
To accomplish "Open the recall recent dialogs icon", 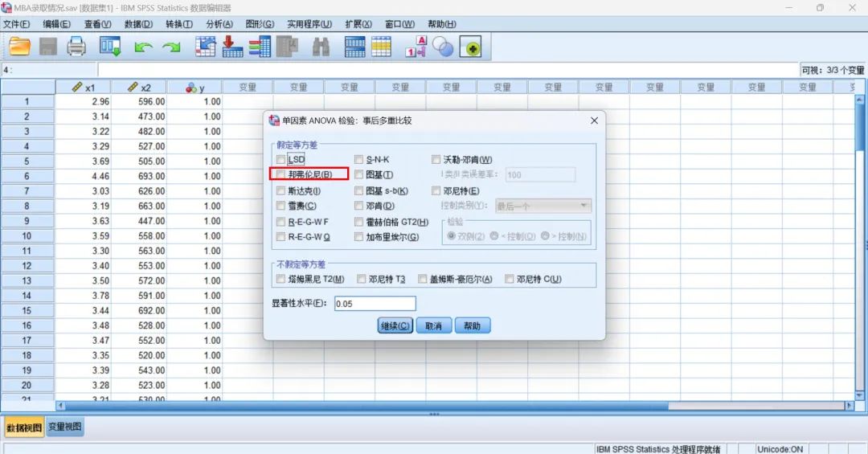I will point(110,47).
